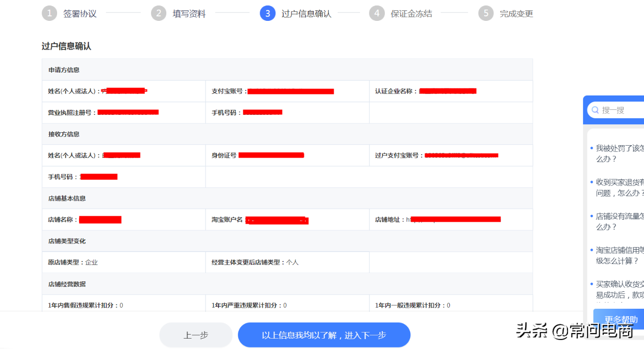Switch to the 填写资料 step label
The image size is (644, 349).
(x=189, y=14)
